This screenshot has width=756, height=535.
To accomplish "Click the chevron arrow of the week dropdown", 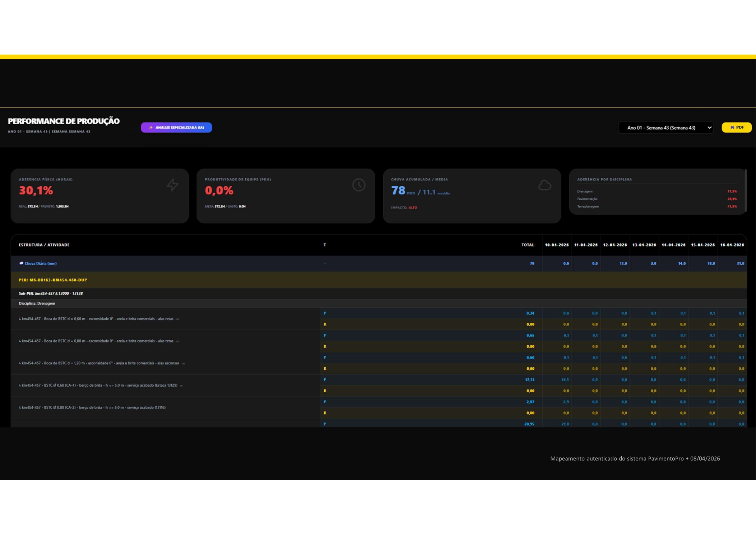I will point(709,128).
